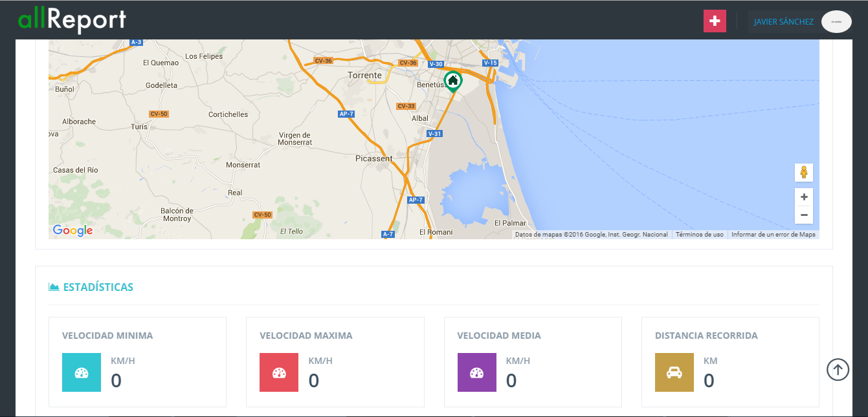The image size is (868, 417).
Task: Select the Velocidad Maxima stat card
Action: coord(335,361)
